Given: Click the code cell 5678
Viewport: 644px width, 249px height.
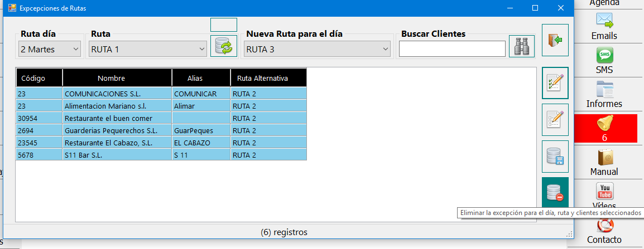Looking at the screenshot, I should [x=39, y=155].
